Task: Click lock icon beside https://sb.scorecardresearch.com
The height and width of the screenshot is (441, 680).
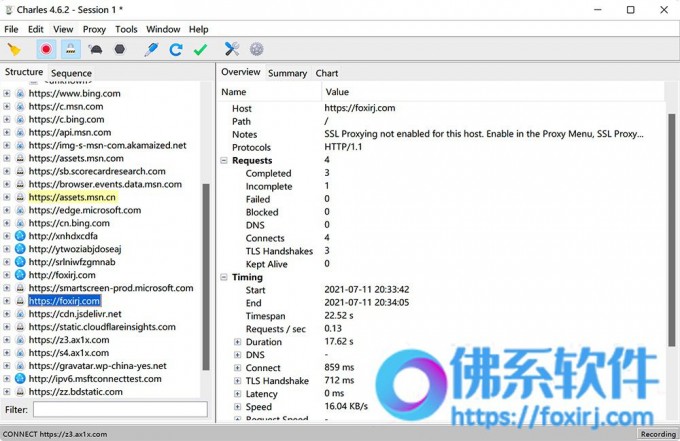Action: 20,171
